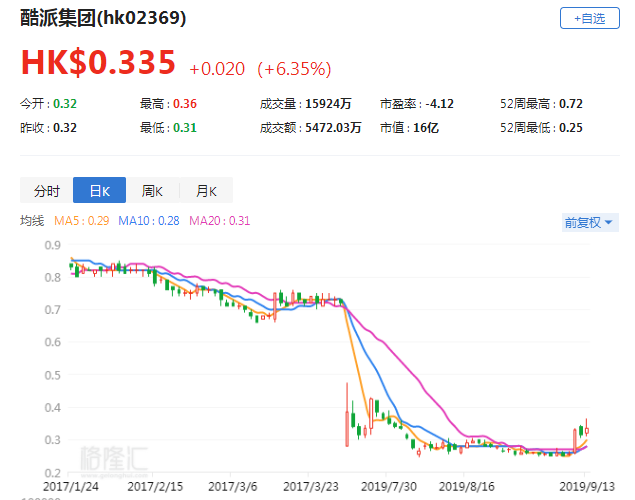Click the 成交额 5472.03万 value
Viewport: 635px width, 500px height.
333,128
